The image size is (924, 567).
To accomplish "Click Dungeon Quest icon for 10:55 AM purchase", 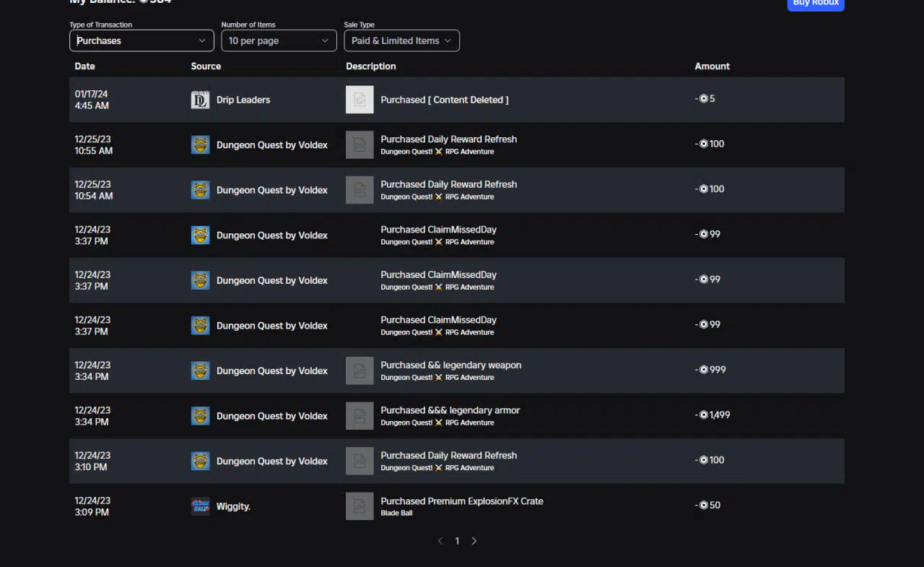I will click(x=200, y=145).
